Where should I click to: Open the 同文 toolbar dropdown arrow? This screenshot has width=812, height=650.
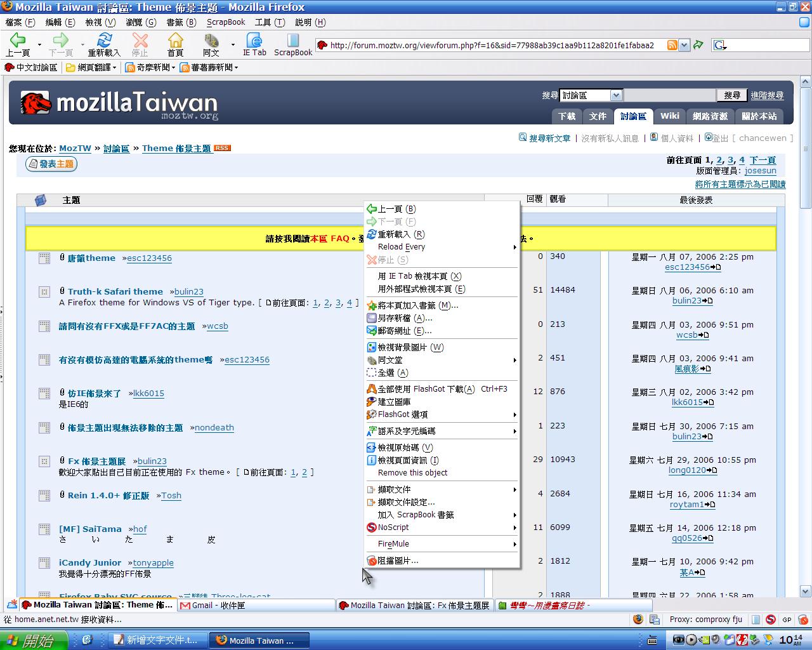[233, 45]
